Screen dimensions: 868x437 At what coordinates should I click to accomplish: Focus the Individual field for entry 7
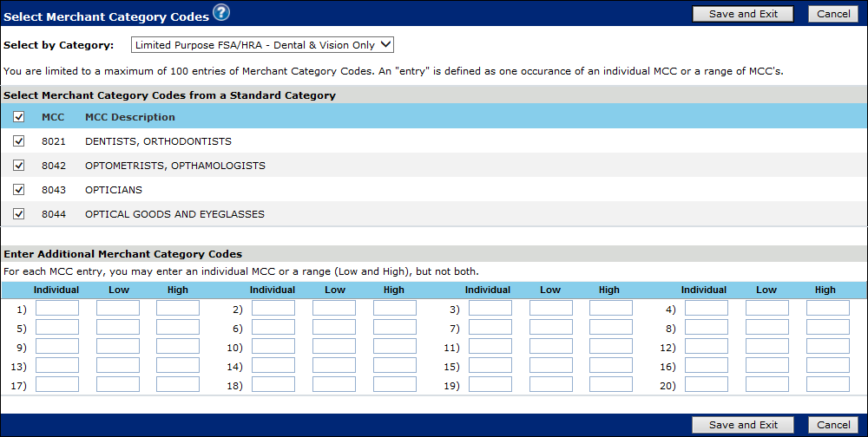tap(490, 327)
